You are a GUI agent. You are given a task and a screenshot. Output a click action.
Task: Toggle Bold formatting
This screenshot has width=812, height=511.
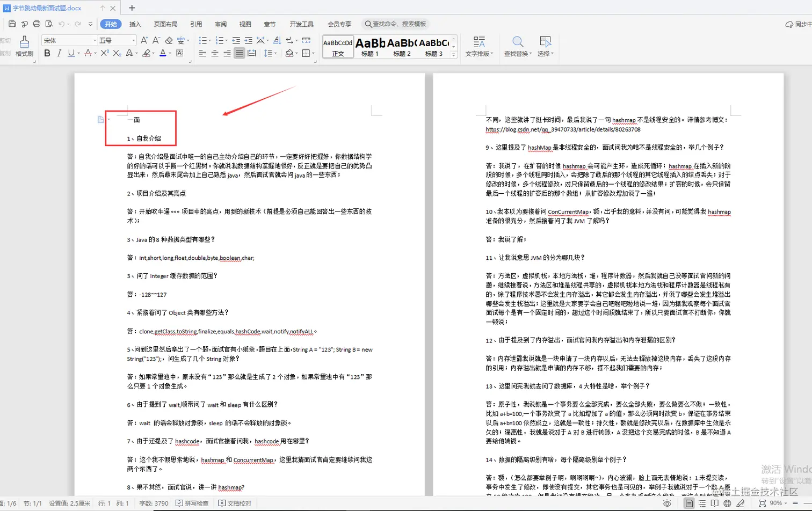click(47, 53)
